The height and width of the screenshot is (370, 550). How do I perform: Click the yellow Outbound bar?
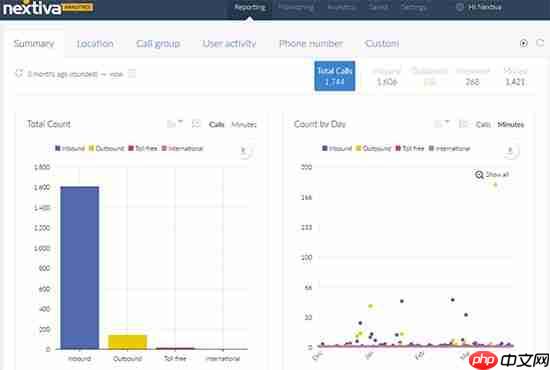pos(128,342)
